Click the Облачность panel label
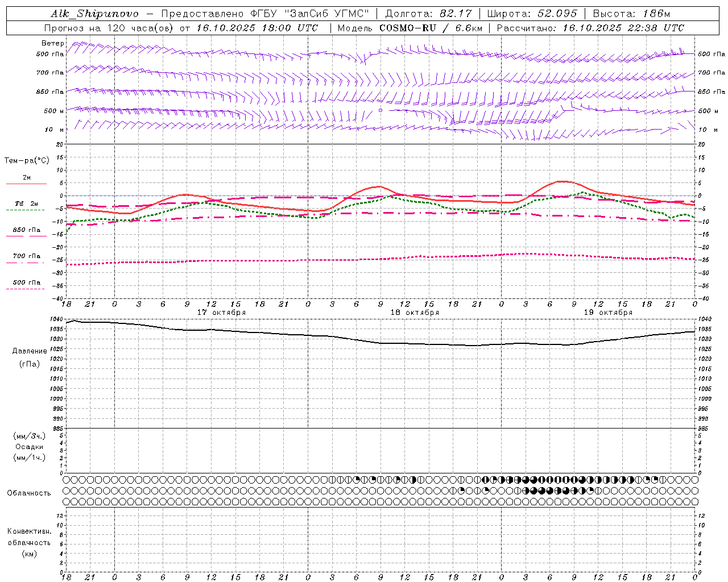The width and height of the screenshot is (728, 582). click(29, 493)
